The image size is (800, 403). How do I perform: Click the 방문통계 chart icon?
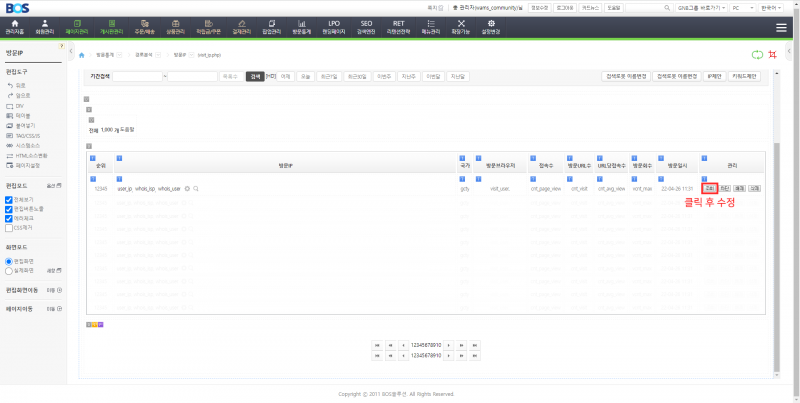(301, 25)
